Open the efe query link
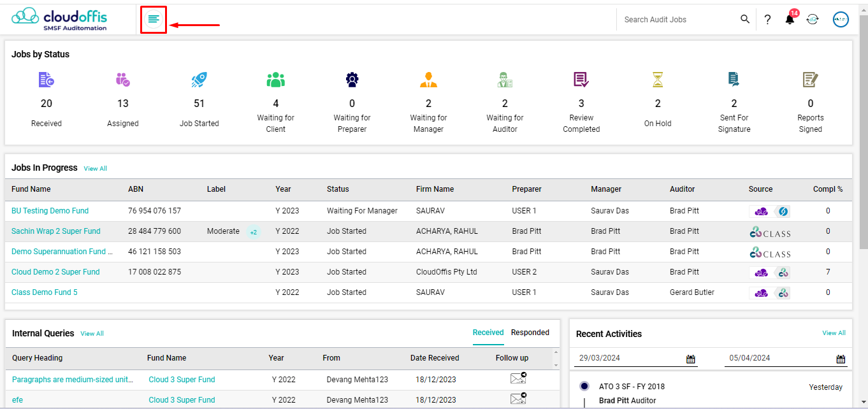The height and width of the screenshot is (409, 868). [17, 400]
